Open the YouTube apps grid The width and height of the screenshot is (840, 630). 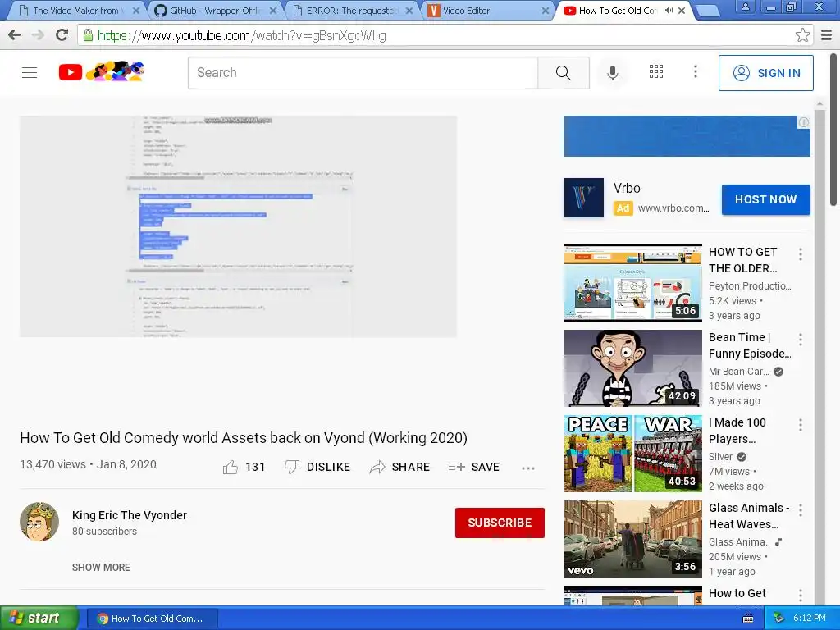656,71
